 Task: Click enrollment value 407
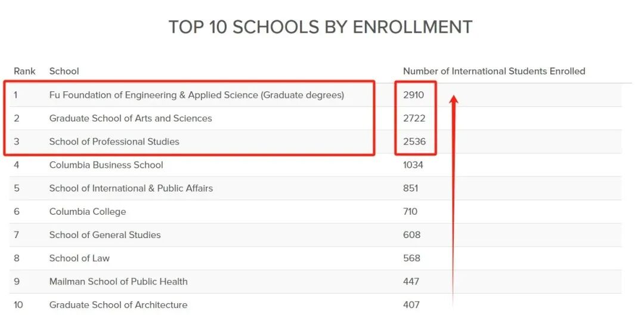(411, 306)
